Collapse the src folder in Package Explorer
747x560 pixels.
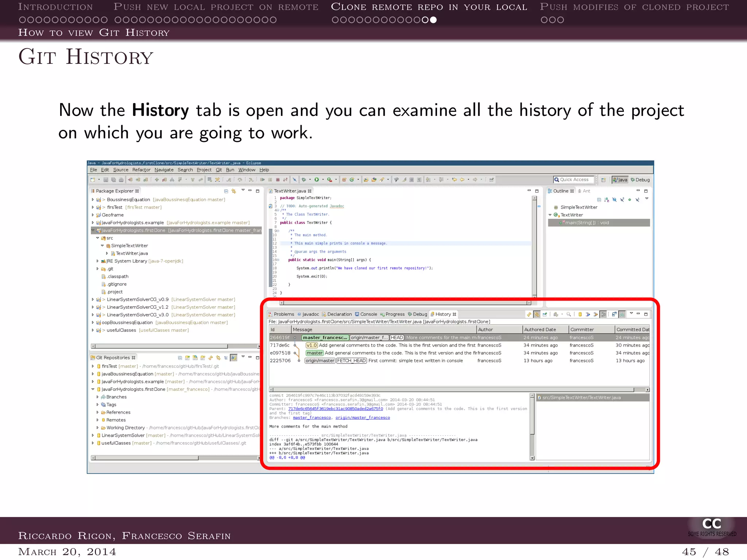click(x=97, y=238)
